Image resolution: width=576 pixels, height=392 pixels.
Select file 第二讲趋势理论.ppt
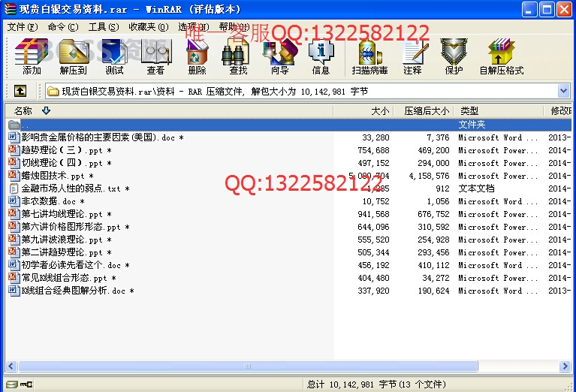pos(66,252)
